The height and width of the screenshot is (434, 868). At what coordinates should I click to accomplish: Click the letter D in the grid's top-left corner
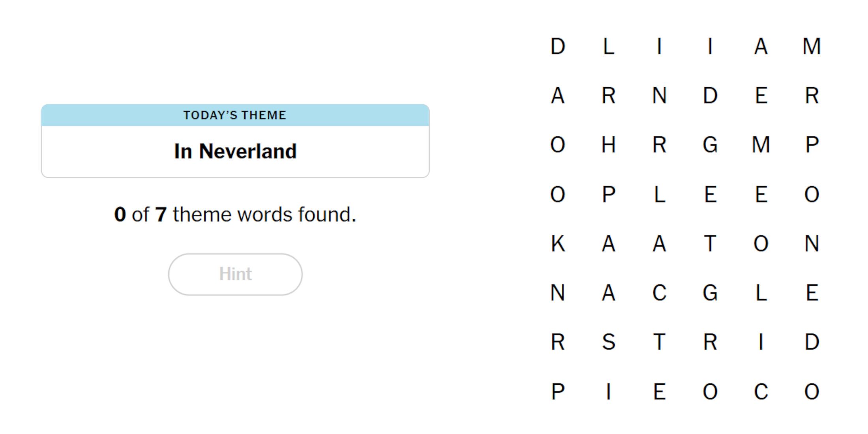558,47
